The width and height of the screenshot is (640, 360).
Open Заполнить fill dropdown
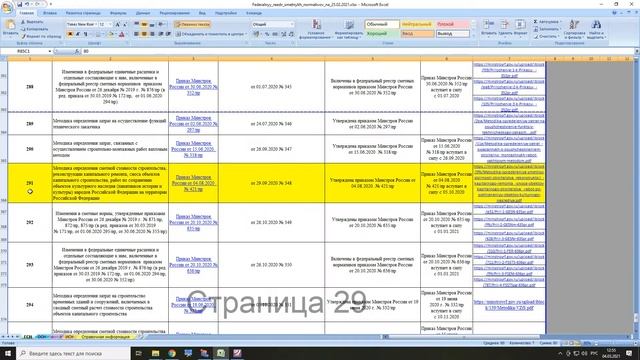point(547,29)
